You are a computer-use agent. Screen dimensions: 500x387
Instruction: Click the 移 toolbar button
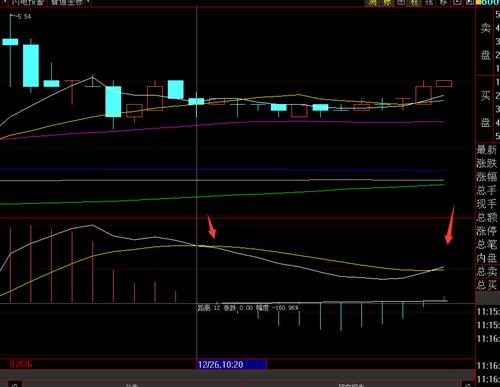pyautogui.click(x=443, y=3)
